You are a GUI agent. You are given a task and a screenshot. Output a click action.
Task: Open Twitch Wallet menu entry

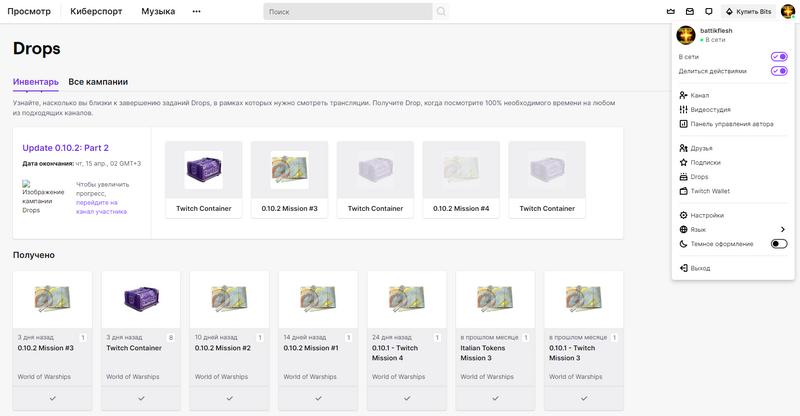pos(710,190)
